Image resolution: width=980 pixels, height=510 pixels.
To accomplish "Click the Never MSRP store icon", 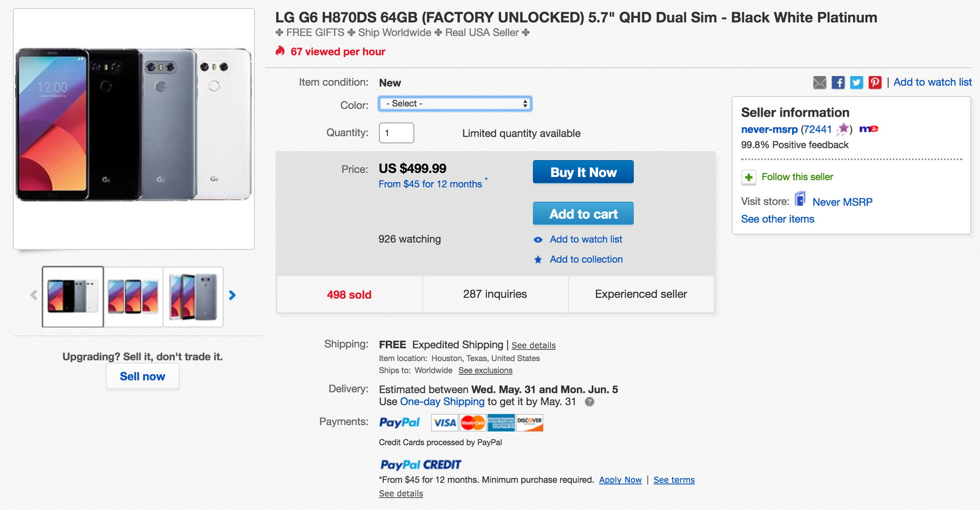I will pos(800,199).
